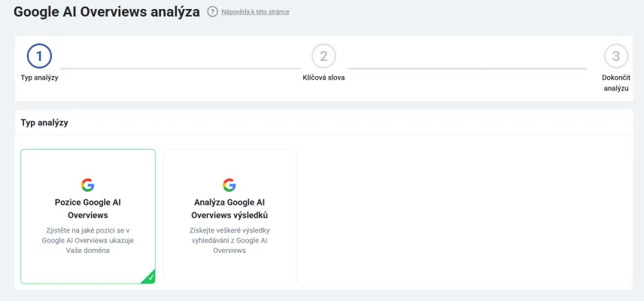
Task: Click the question mark help icon
Action: click(x=213, y=12)
